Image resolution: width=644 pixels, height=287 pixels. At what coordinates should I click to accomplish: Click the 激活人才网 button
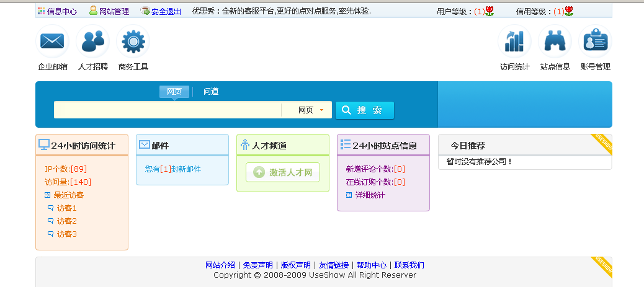point(282,172)
